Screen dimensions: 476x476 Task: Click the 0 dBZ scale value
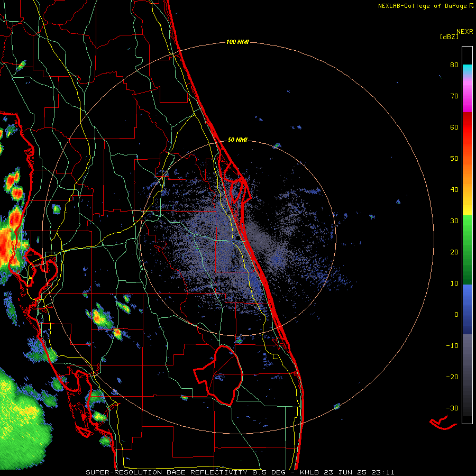(x=456, y=315)
